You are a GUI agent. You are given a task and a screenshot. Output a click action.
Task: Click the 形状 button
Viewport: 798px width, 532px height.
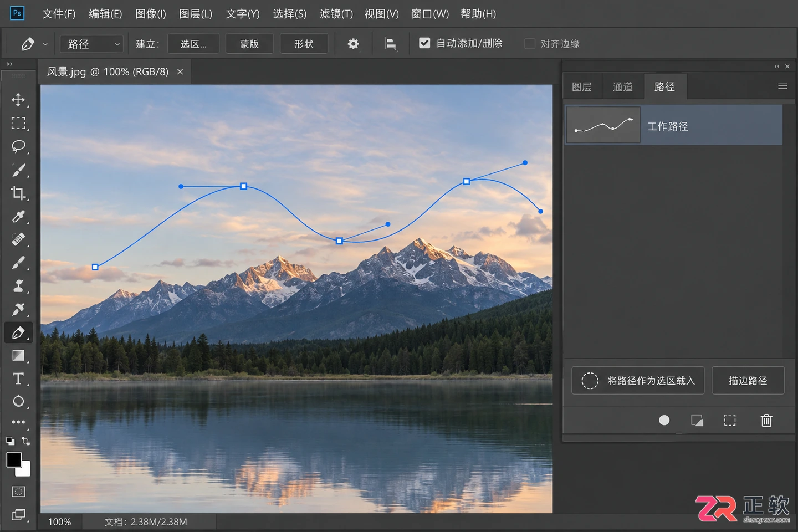304,44
